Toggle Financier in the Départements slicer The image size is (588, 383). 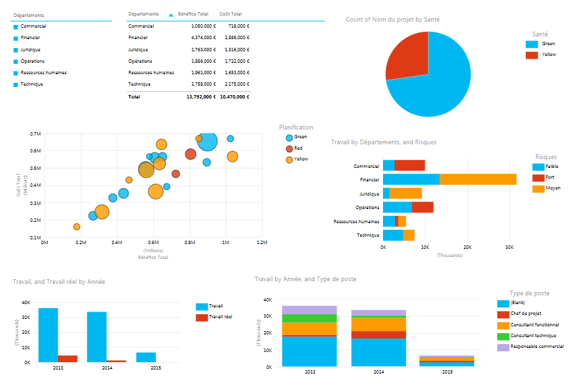coord(30,38)
